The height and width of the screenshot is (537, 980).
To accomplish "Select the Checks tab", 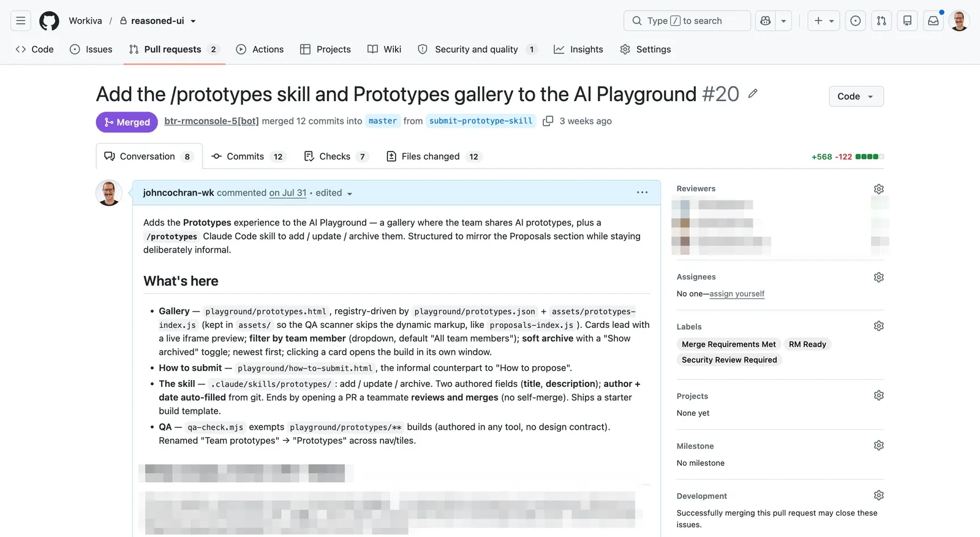I will (337, 156).
